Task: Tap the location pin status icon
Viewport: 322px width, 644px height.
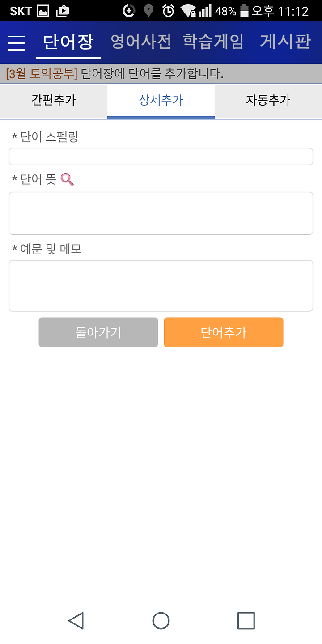Action: (x=148, y=11)
